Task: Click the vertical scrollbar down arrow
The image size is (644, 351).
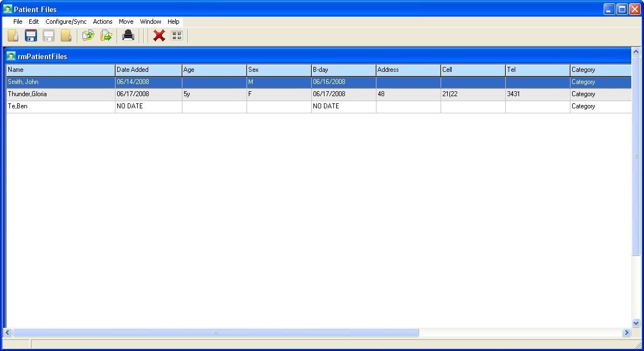Action: point(636,323)
